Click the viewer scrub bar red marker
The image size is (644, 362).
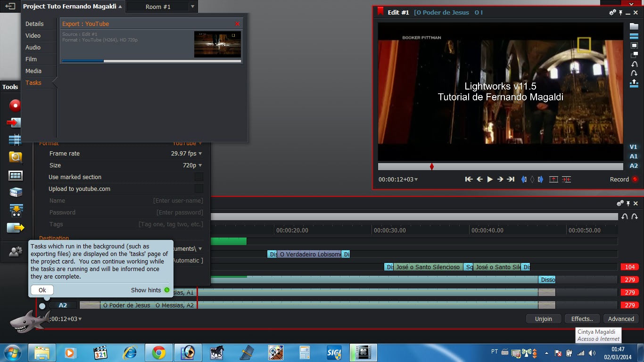[x=431, y=166]
